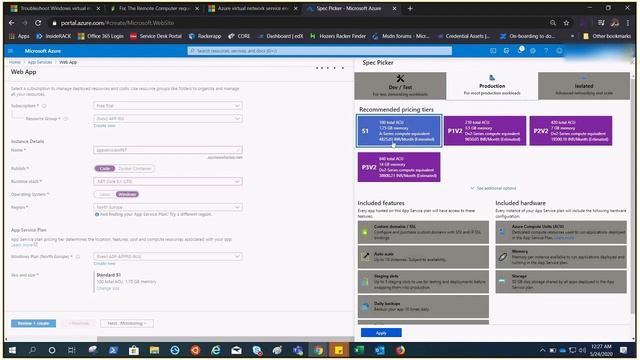Open Windows taskbar search
The width and height of the screenshot is (640, 360).
point(32,350)
